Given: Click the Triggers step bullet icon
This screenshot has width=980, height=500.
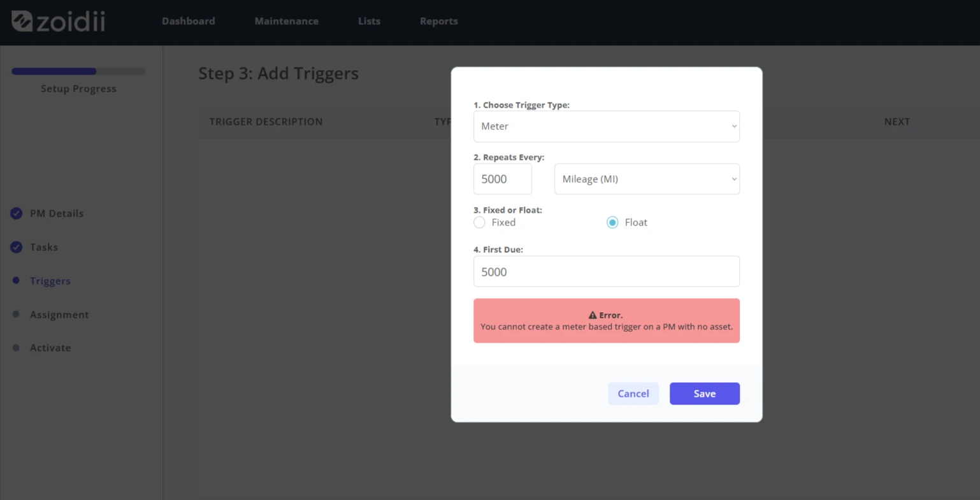Looking at the screenshot, I should click(16, 280).
